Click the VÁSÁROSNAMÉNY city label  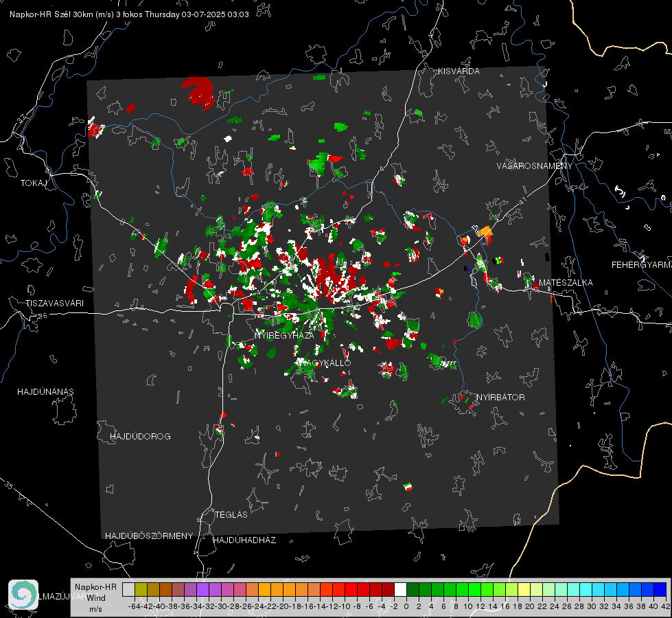pos(535,166)
